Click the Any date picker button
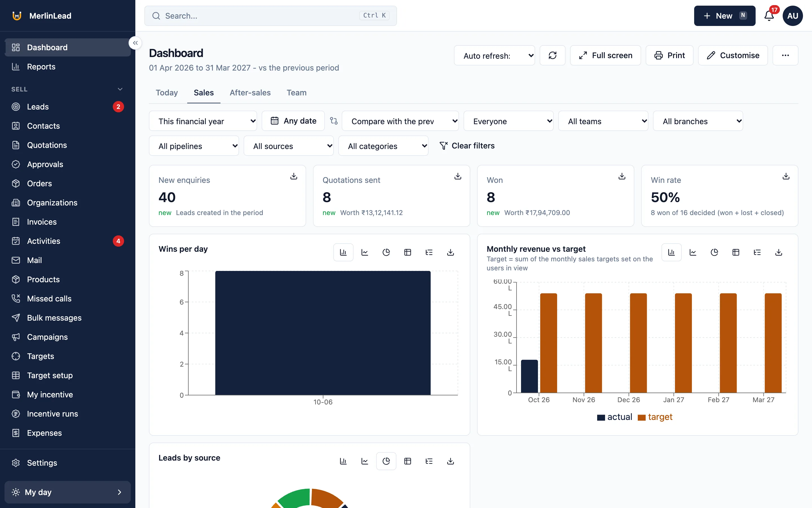This screenshot has height=508, width=812. (x=293, y=121)
